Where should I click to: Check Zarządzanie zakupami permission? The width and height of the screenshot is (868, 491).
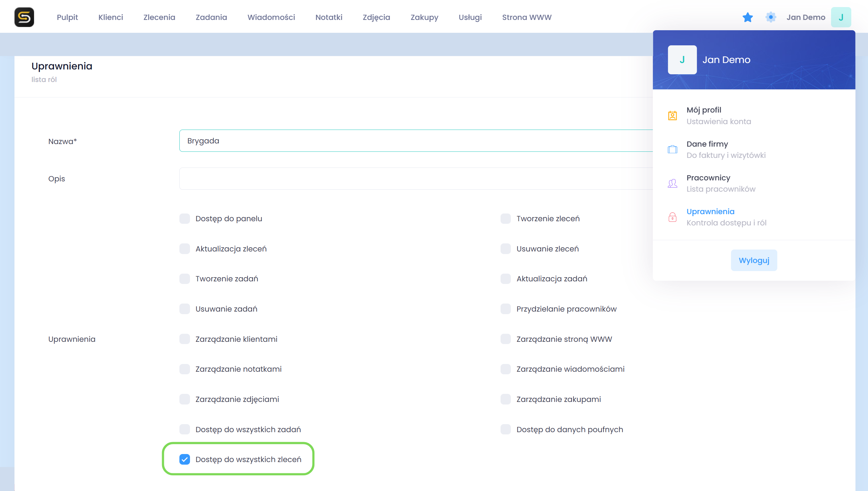[505, 399]
